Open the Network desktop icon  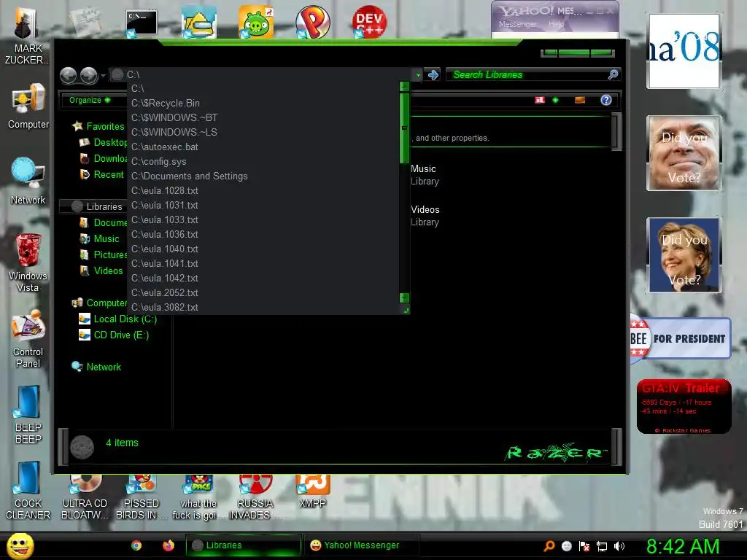(x=28, y=181)
